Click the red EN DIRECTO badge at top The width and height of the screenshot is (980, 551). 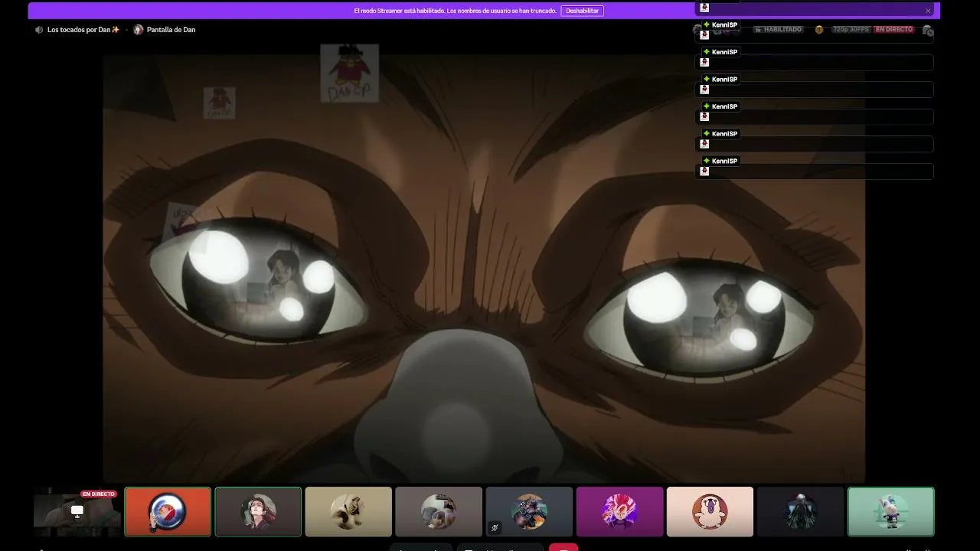893,30
